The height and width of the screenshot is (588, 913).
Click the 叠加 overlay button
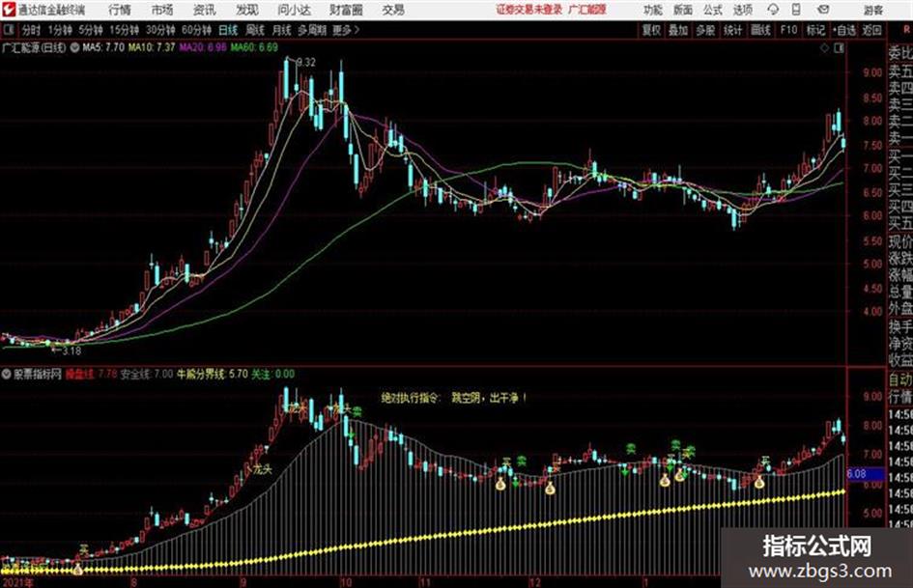point(678,30)
